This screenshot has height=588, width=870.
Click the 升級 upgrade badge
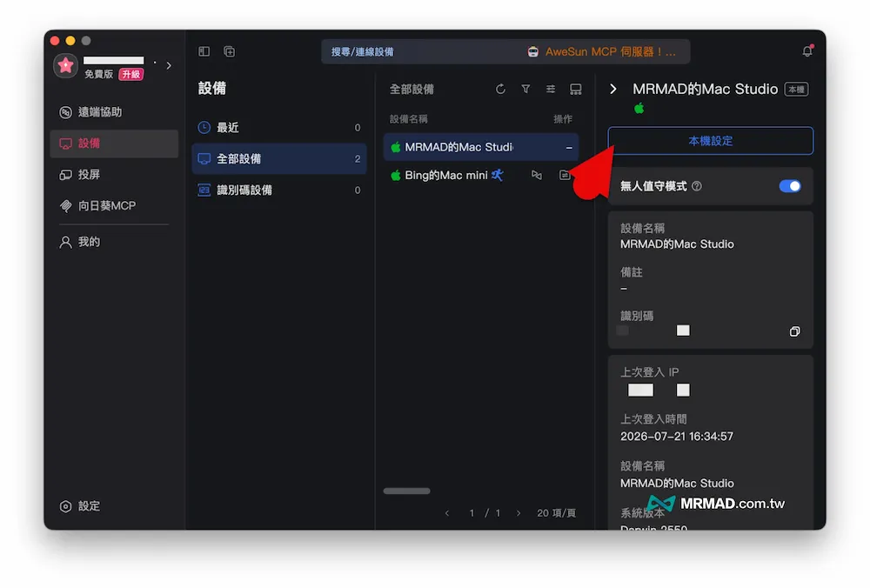click(131, 74)
